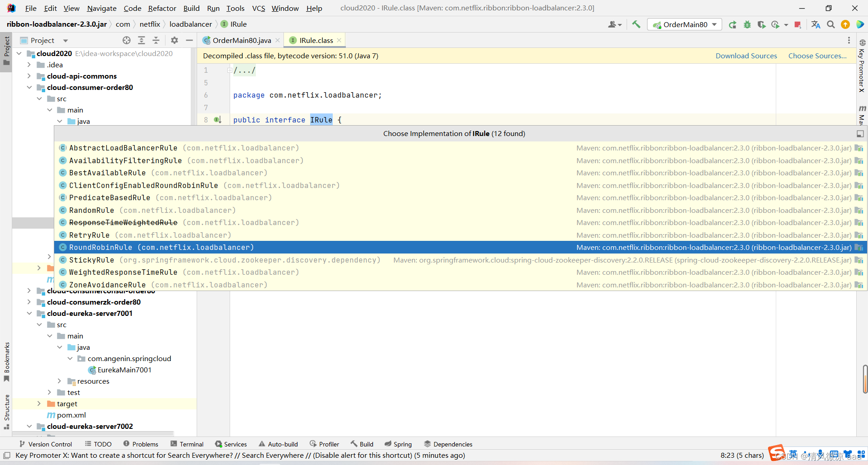Run OrderMain80 with the rerun icon
This screenshot has width=868, height=465.
[733, 24]
